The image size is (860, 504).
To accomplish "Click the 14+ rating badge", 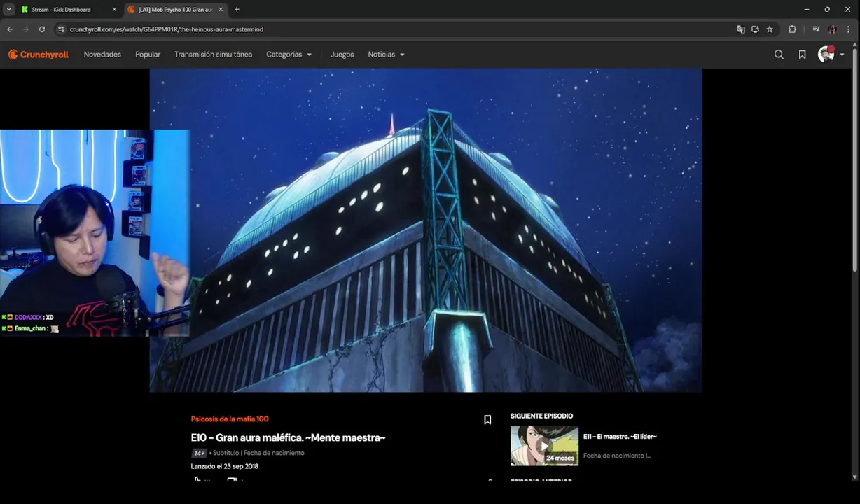I will pos(199,453).
